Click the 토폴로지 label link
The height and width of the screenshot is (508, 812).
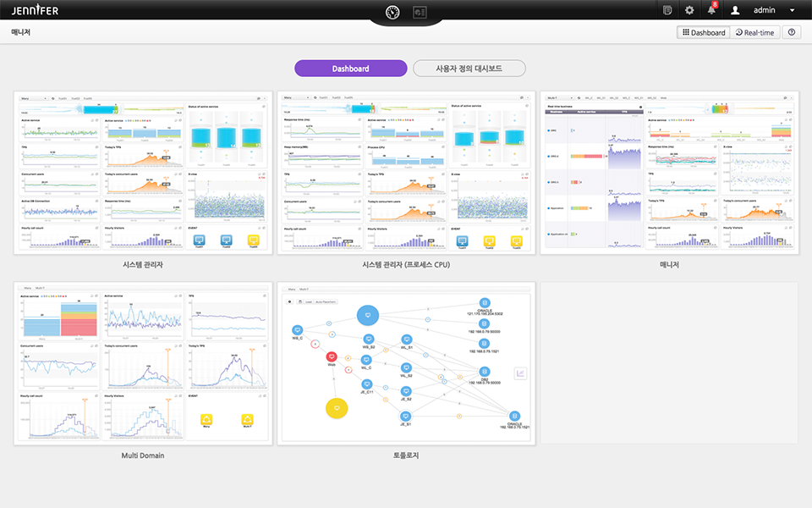[x=406, y=456]
